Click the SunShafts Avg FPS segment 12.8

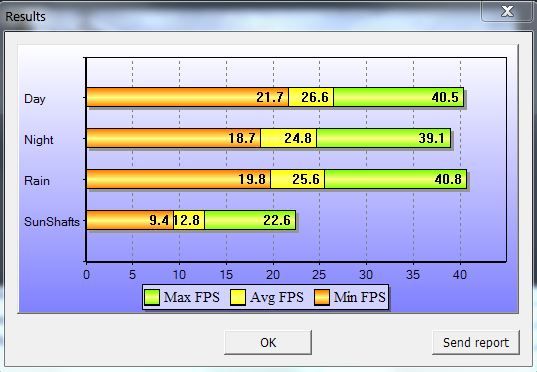click(x=189, y=220)
